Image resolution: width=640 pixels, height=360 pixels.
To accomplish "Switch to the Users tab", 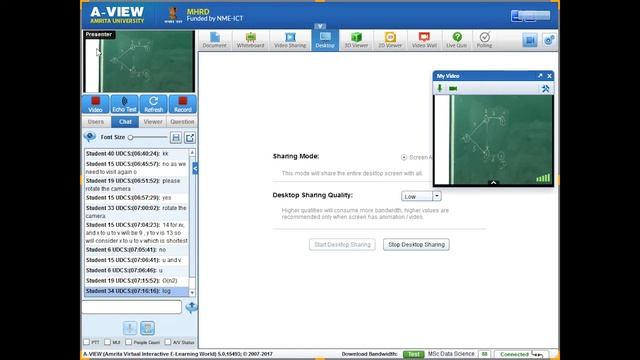I will point(96,122).
